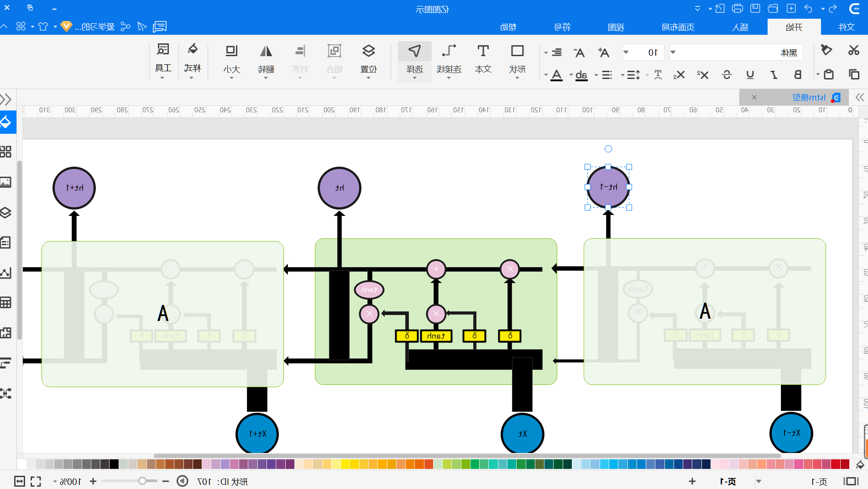
Task: Open the line spacing dropdown arrow
Action: coord(622,74)
